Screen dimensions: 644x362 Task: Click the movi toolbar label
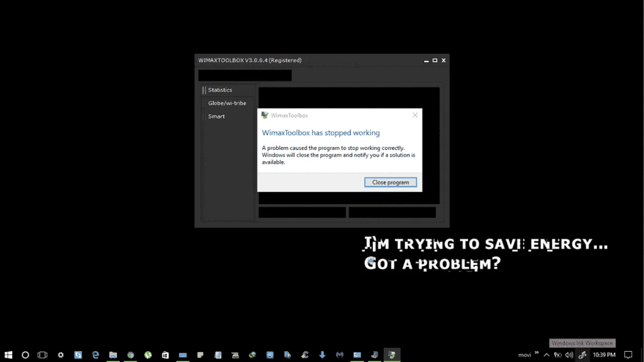coord(524,355)
